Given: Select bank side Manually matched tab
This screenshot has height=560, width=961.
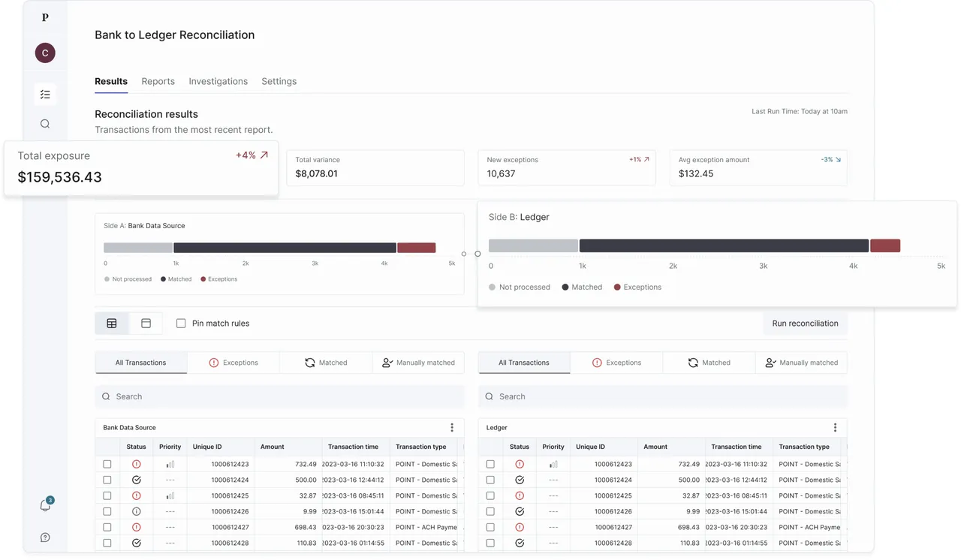Looking at the screenshot, I should pyautogui.click(x=418, y=363).
